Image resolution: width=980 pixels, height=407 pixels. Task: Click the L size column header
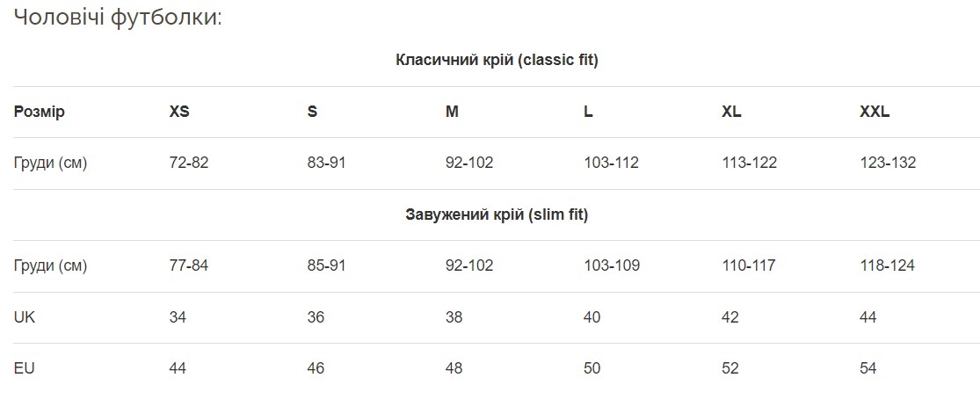click(x=588, y=112)
